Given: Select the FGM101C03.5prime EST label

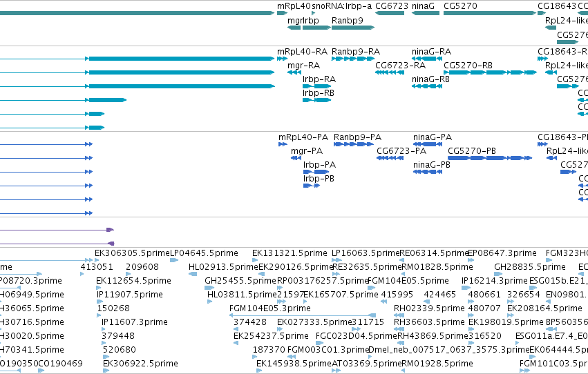Looking at the screenshot, I should (553, 364).
